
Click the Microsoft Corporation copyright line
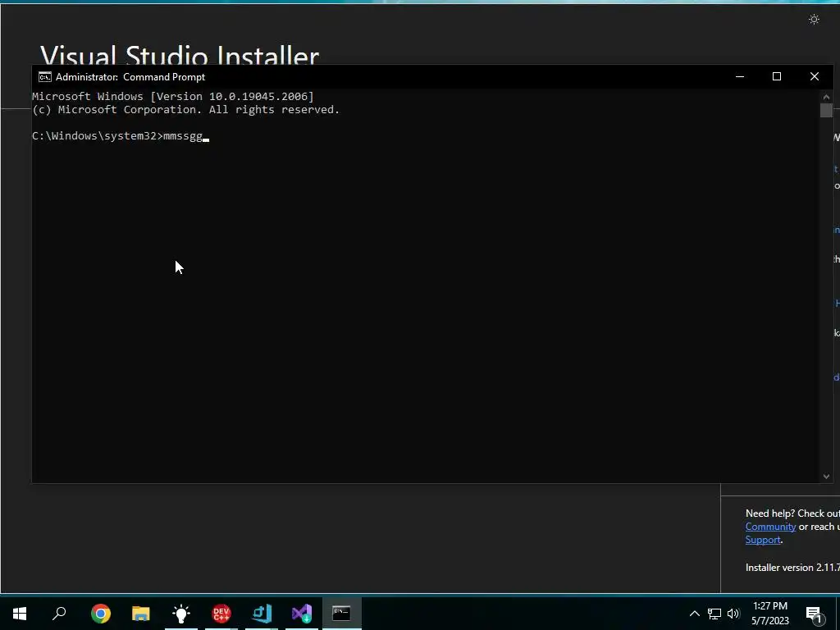(186, 110)
